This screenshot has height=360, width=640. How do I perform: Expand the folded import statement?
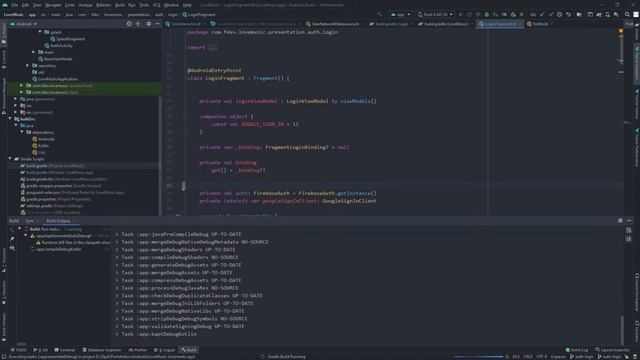click(x=213, y=47)
